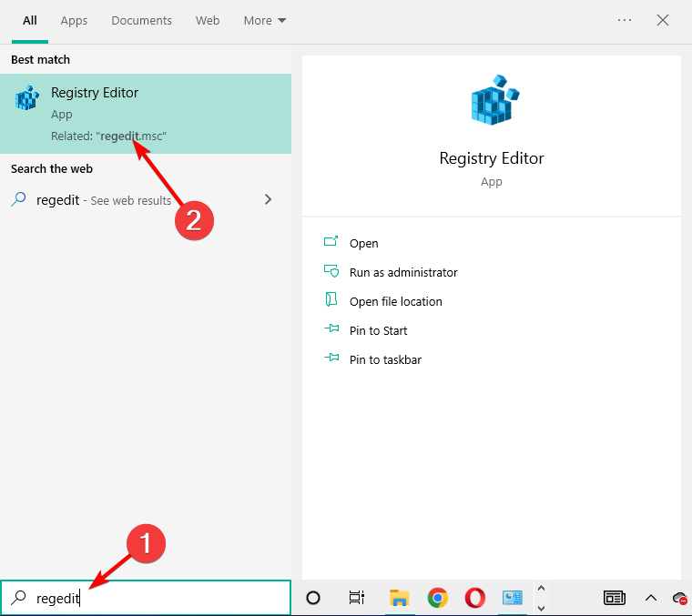Click the Run as administrator shield icon
The image size is (692, 616).
tap(331, 271)
